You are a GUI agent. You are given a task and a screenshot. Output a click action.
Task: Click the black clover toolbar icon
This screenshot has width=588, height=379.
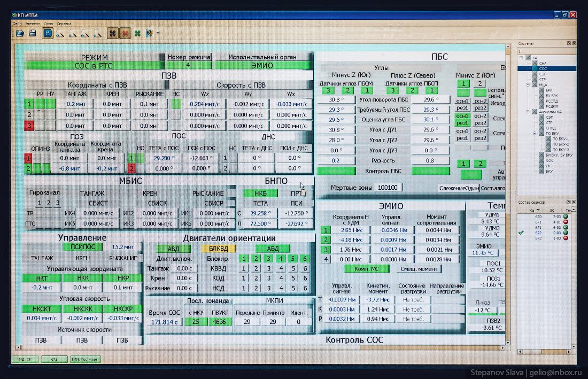[x=113, y=33]
